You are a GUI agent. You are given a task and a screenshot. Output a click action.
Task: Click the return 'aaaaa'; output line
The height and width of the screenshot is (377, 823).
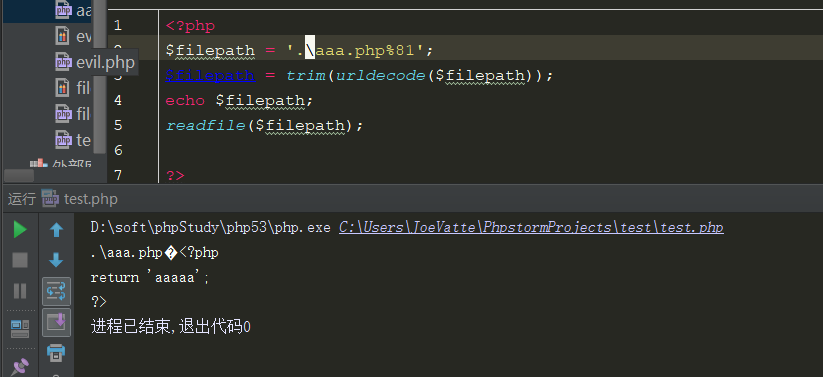pos(150,277)
